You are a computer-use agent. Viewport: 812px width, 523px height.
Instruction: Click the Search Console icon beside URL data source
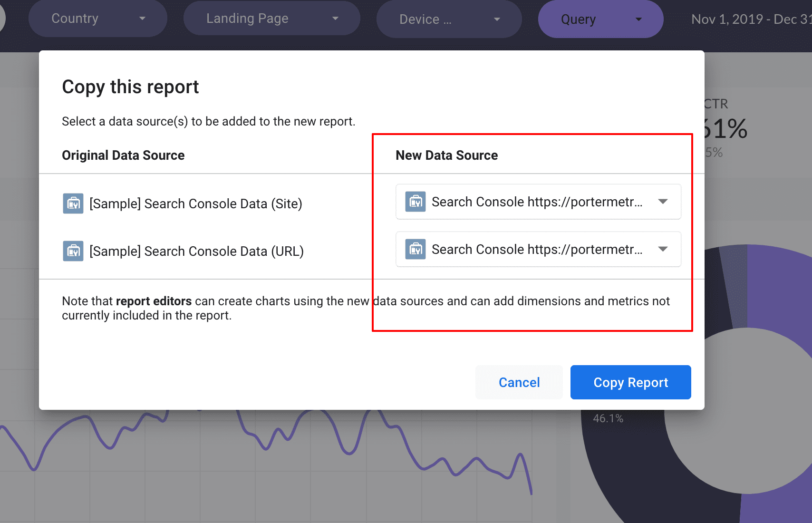(73, 251)
